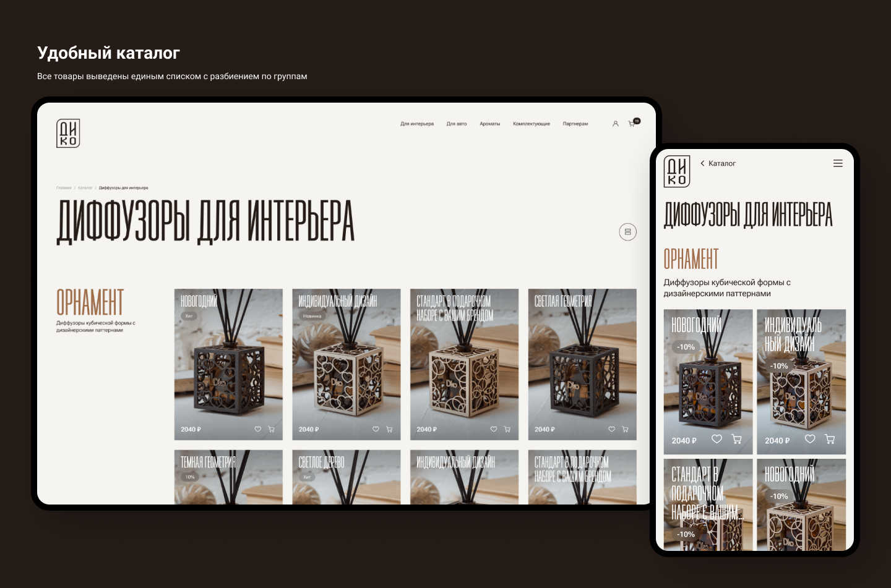Open second-row desktop Стандарт в подарочном наборе card

[582, 477]
